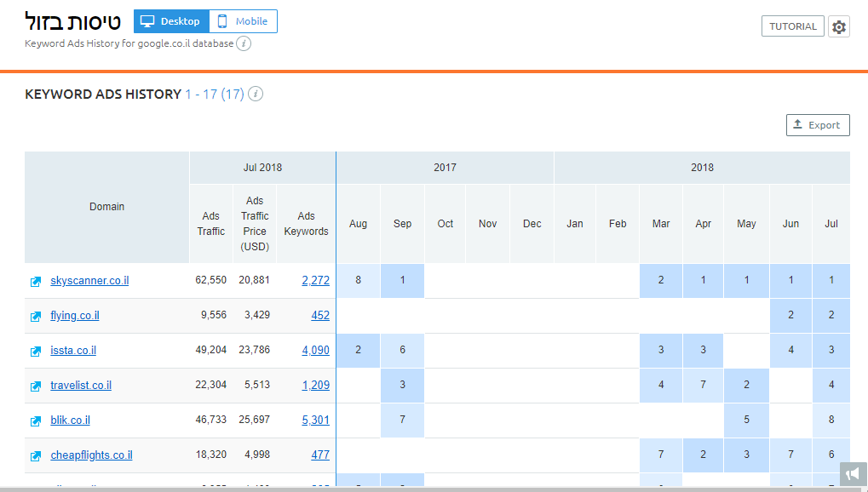Open 452 ads keywords for flying.co.il
Screen dimensions: 868x492
point(320,316)
